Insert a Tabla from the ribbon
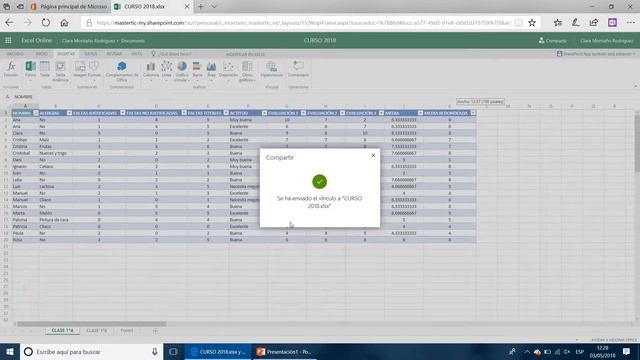Screen dimensions: 640x360 44,69
